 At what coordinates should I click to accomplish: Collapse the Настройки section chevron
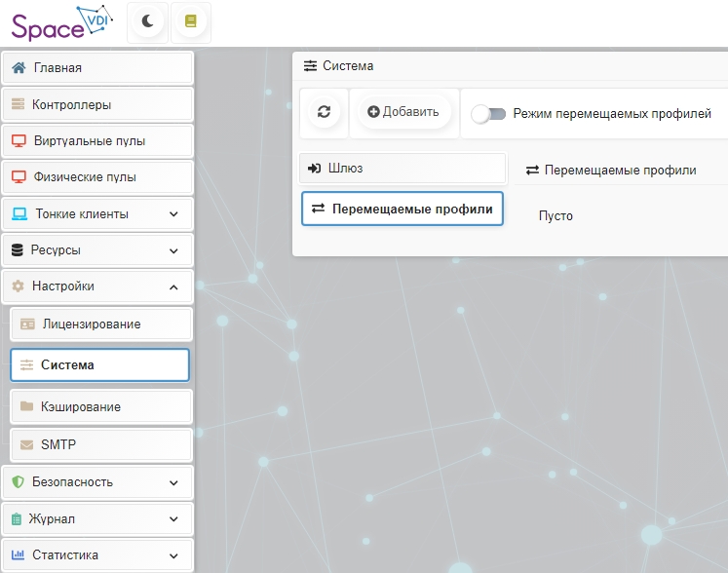click(x=173, y=286)
